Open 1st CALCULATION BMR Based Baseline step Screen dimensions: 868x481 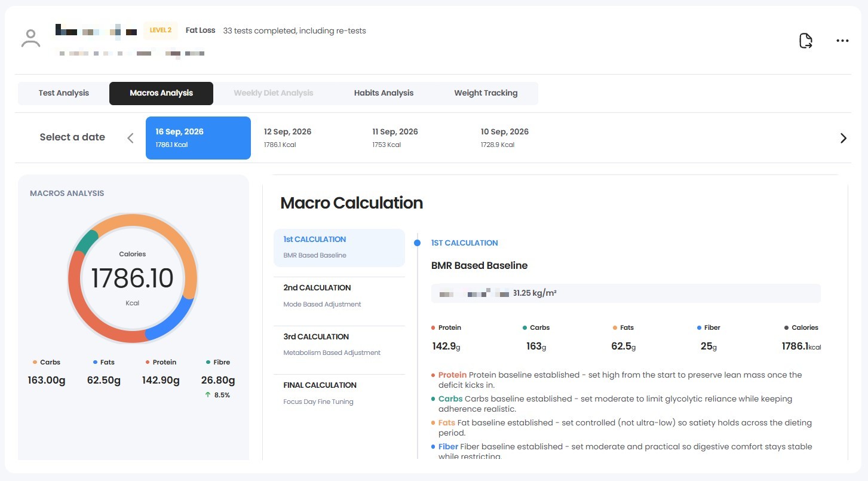[339, 247]
